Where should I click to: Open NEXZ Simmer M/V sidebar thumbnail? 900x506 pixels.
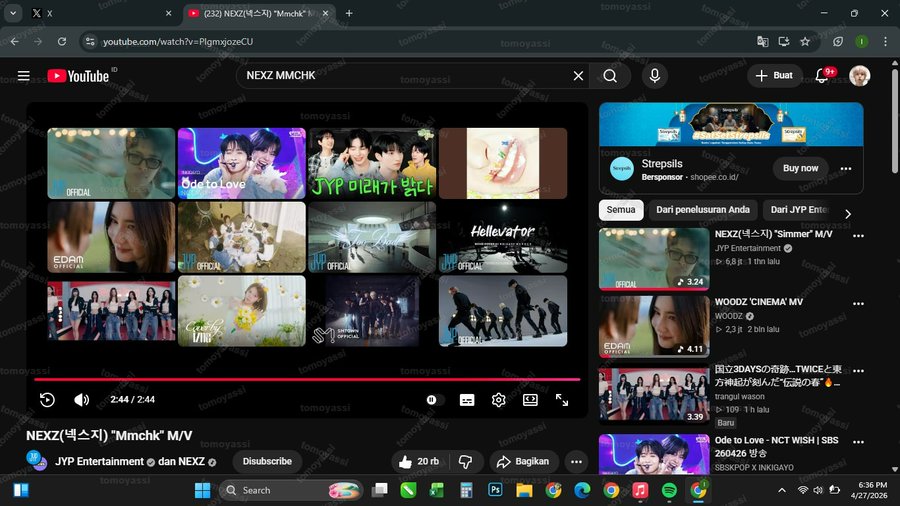click(x=654, y=259)
